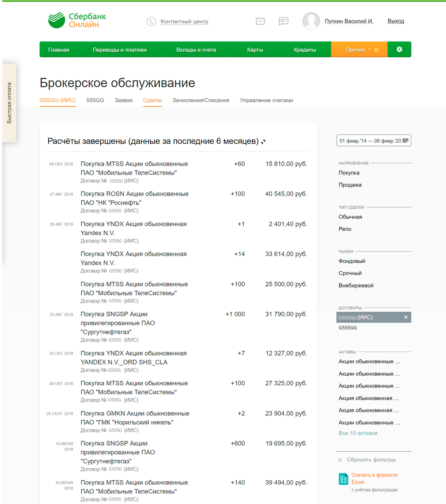
Task: Expand the Все 10 активов list
Action: coord(358,433)
